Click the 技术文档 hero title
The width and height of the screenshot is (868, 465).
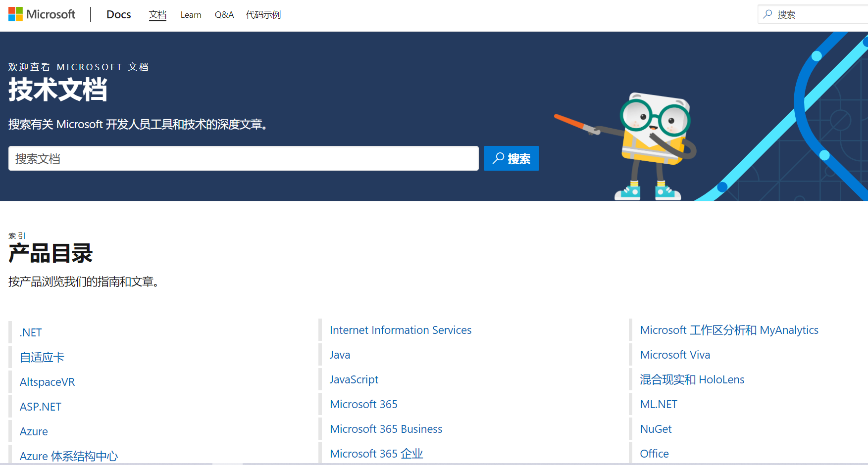(x=58, y=90)
